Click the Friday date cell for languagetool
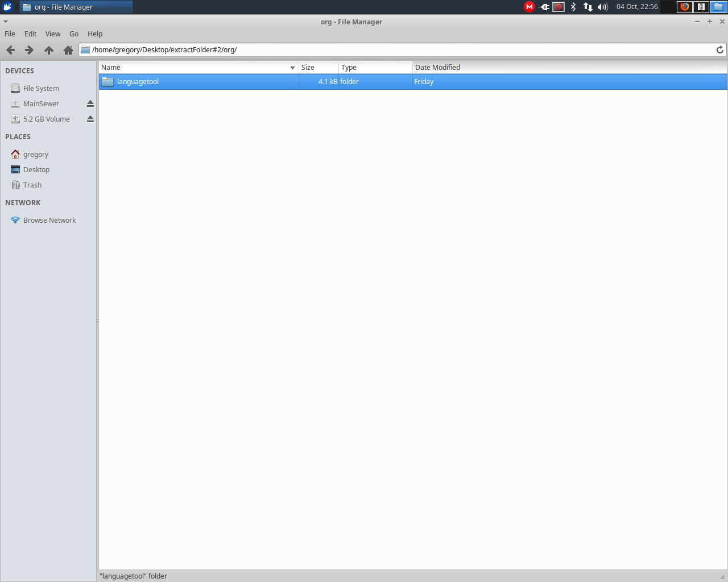728x582 pixels. coord(424,82)
